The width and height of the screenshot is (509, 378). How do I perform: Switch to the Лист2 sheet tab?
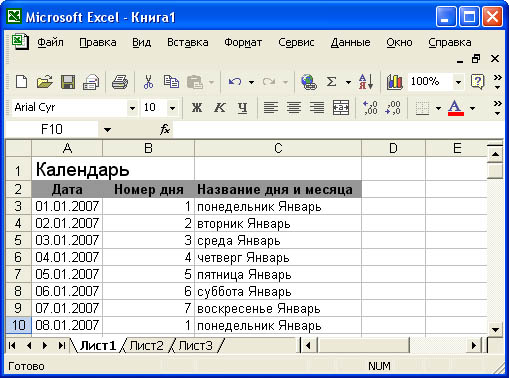[146, 346]
